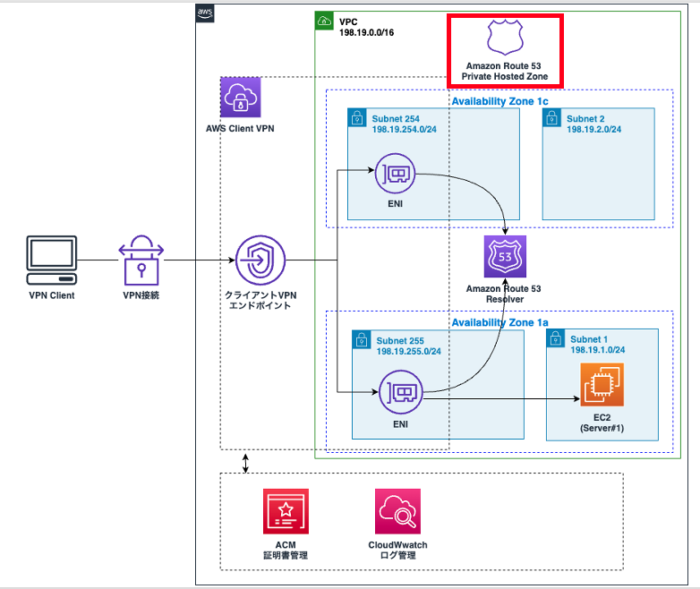
Task: Click the 'Private Hosted Zone' label text
Action: pyautogui.click(x=505, y=77)
